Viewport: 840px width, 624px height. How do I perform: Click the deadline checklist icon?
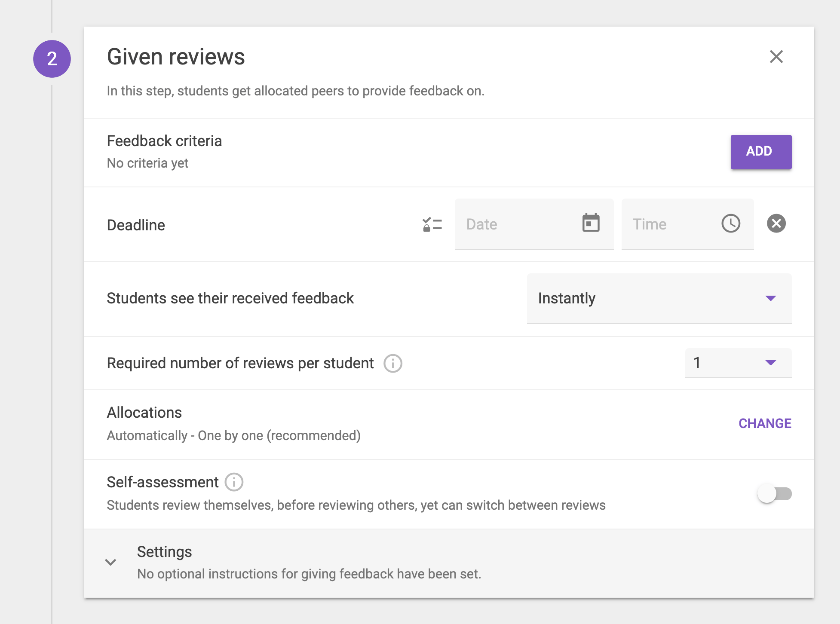click(431, 224)
